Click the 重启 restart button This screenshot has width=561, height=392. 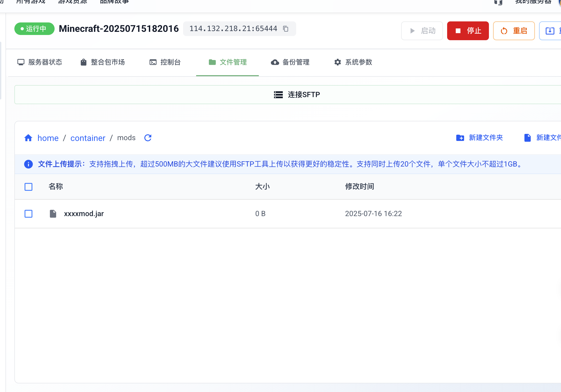(x=514, y=31)
